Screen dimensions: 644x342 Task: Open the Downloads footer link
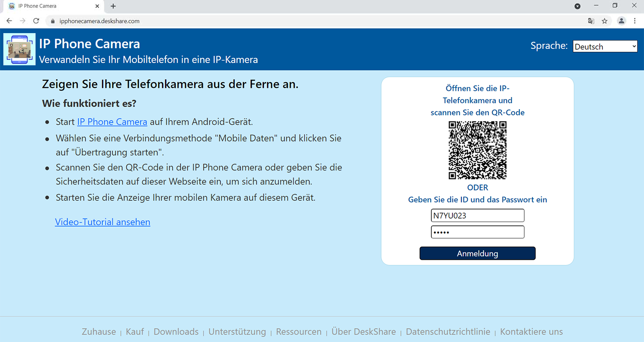tap(176, 332)
